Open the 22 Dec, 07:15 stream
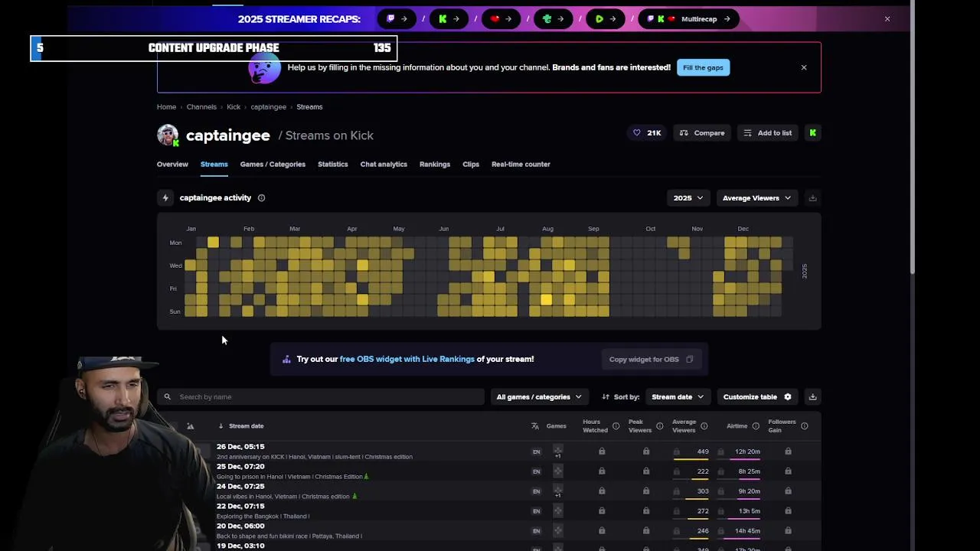The height and width of the screenshot is (551, 980). coord(489,511)
